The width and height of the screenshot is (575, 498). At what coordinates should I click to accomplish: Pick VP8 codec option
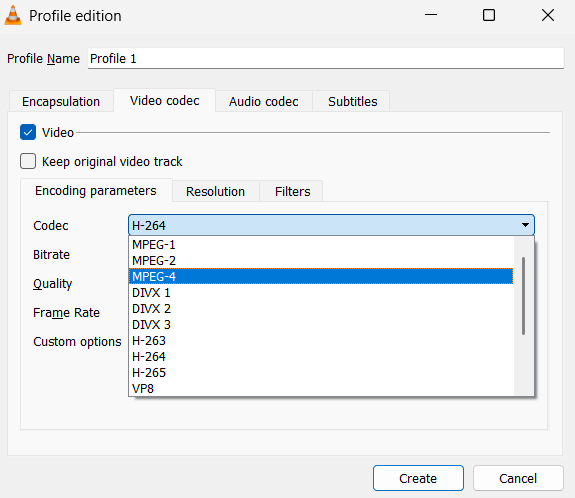pyautogui.click(x=321, y=388)
